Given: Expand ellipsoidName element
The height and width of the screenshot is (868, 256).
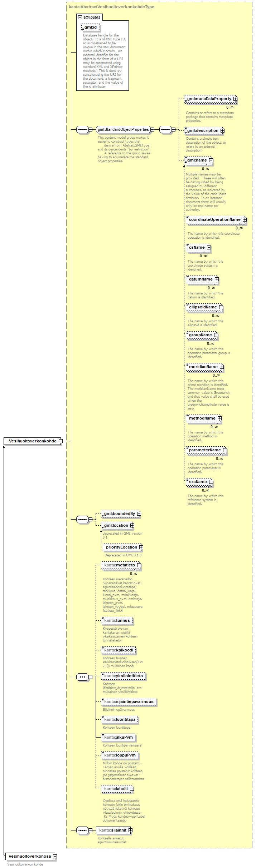Looking at the screenshot, I should tap(221, 307).
